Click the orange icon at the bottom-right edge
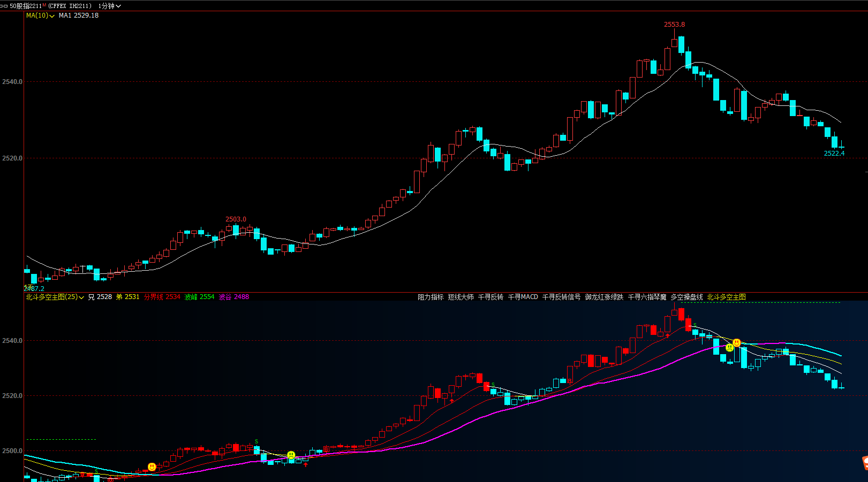This screenshot has width=868, height=482. pos(864,463)
